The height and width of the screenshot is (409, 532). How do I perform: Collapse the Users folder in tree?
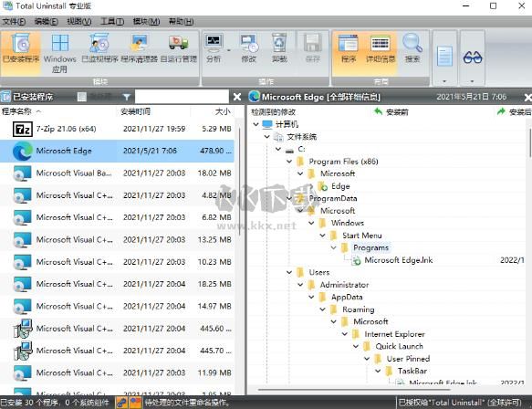[289, 272]
